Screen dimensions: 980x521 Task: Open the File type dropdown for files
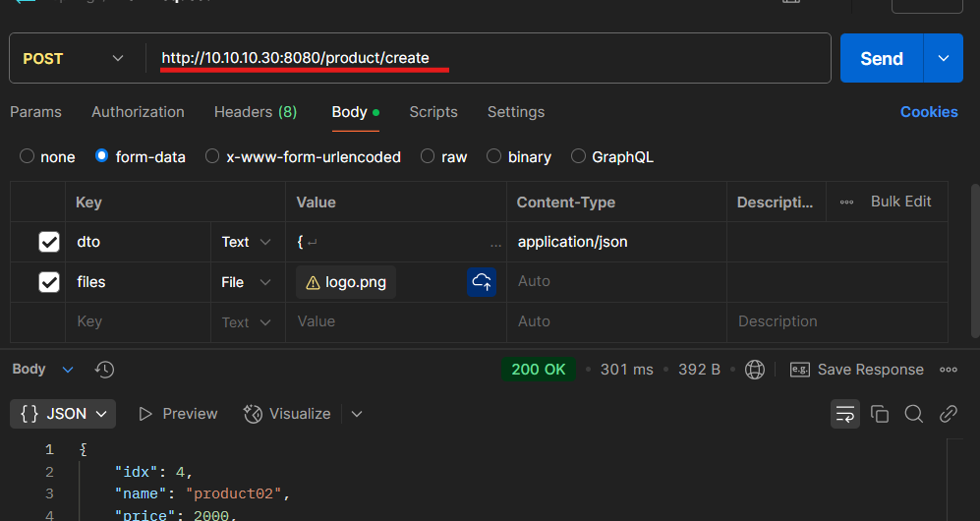(247, 282)
